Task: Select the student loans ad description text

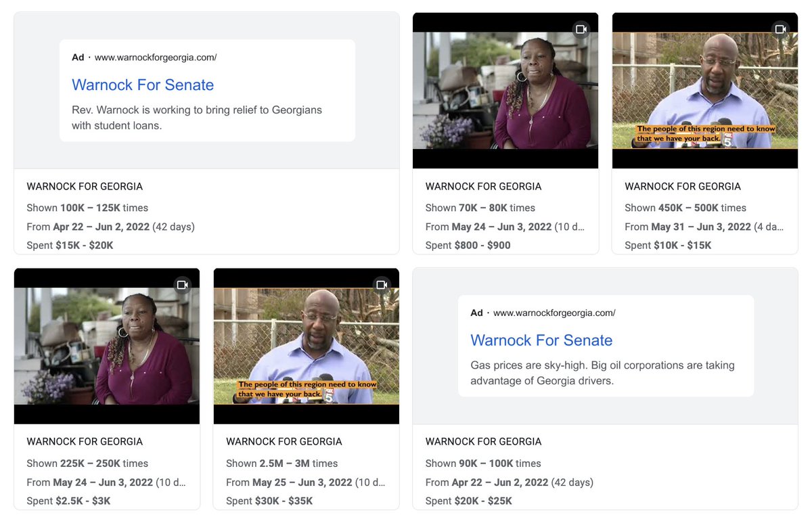Action: click(x=197, y=118)
